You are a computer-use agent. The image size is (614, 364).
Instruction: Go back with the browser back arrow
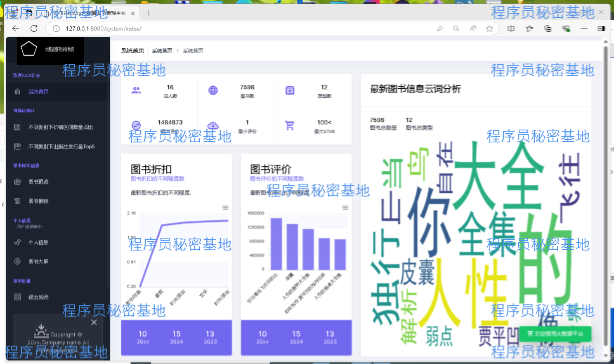pos(16,28)
